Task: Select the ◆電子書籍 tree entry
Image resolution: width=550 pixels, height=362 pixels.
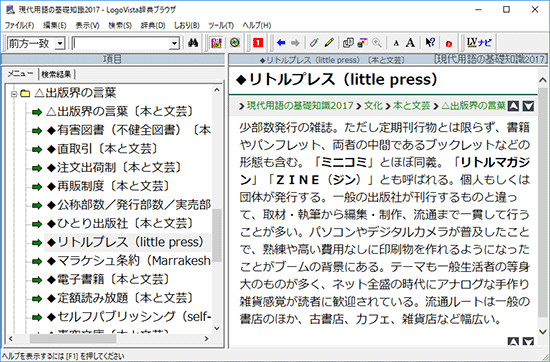Action: [x=108, y=279]
